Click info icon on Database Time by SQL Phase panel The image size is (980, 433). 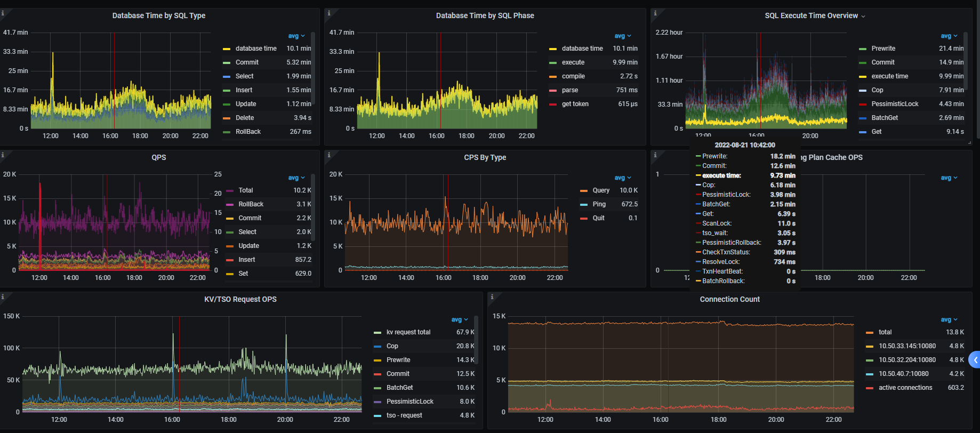tap(328, 13)
